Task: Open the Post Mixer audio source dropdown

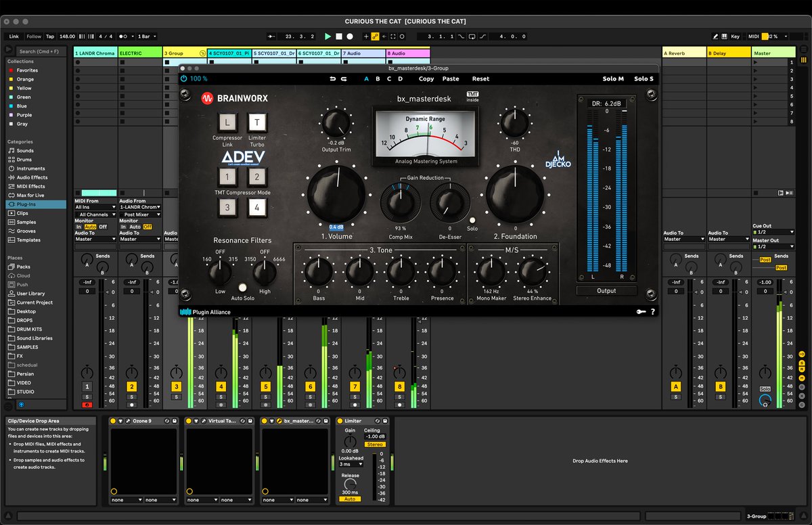Action: tap(139, 214)
